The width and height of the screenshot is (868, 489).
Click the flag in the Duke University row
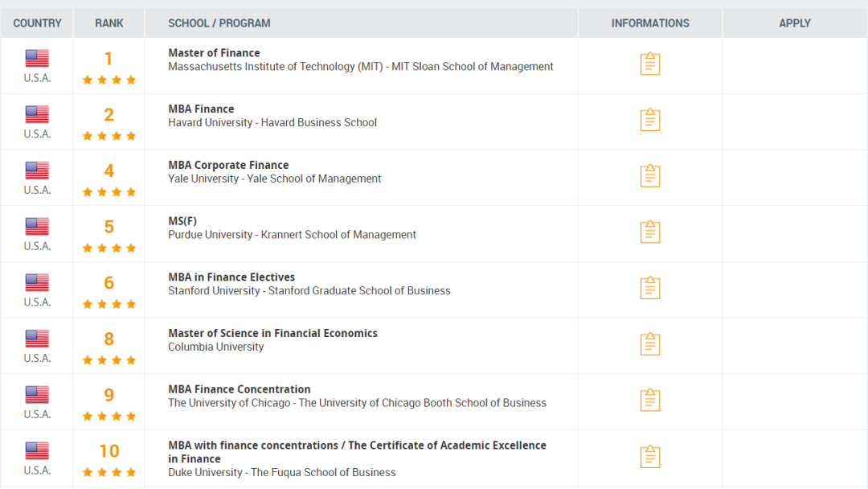point(37,450)
